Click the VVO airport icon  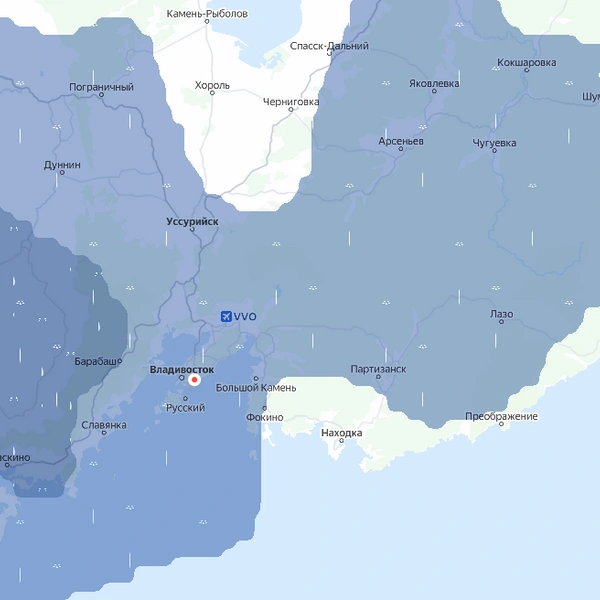click(226, 316)
